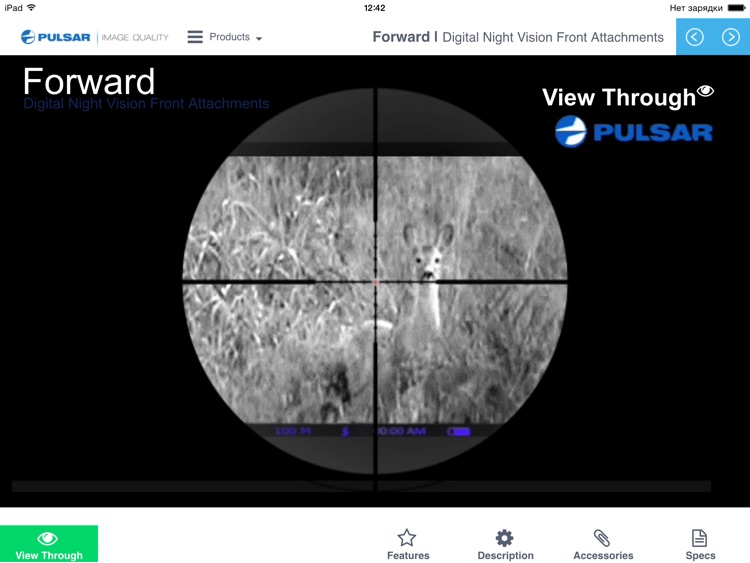
Task: Open the Description gear tab
Action: coord(505,545)
